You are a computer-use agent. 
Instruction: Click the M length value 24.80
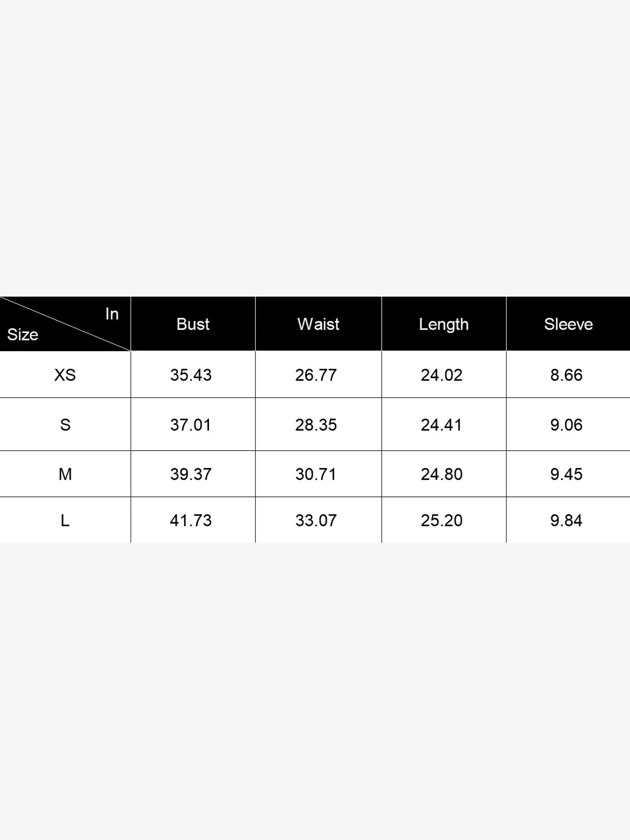(441, 474)
